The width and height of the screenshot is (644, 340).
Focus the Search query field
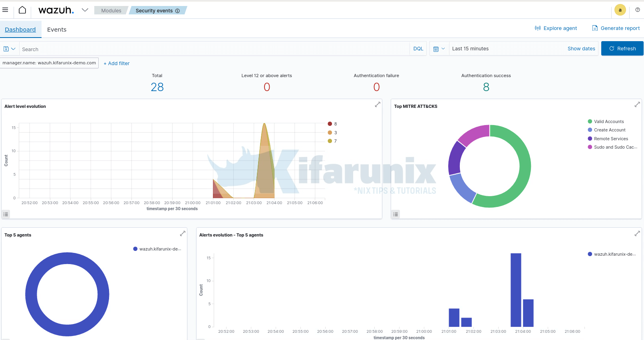pos(214,49)
